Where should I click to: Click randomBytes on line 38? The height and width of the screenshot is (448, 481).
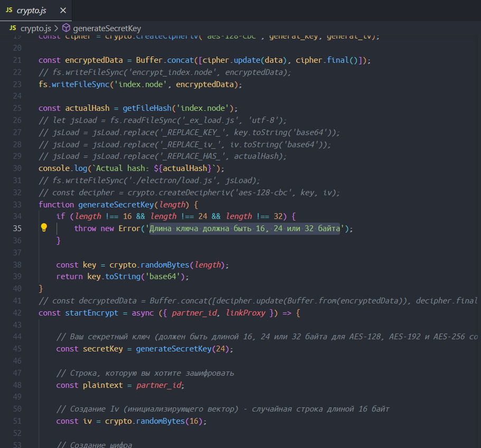click(x=165, y=264)
